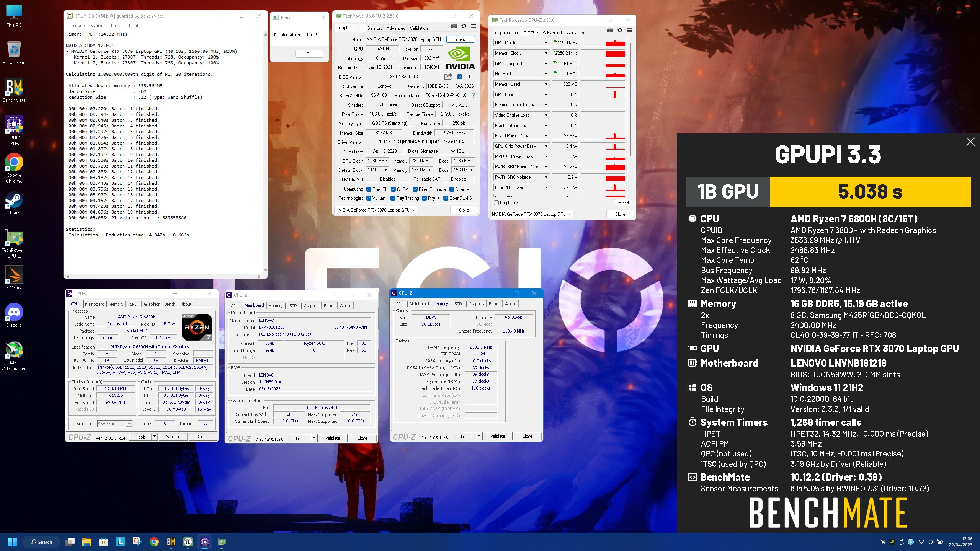Open Calculate menu in GPUPI
Screen dimensions: 980x551
click(75, 26)
